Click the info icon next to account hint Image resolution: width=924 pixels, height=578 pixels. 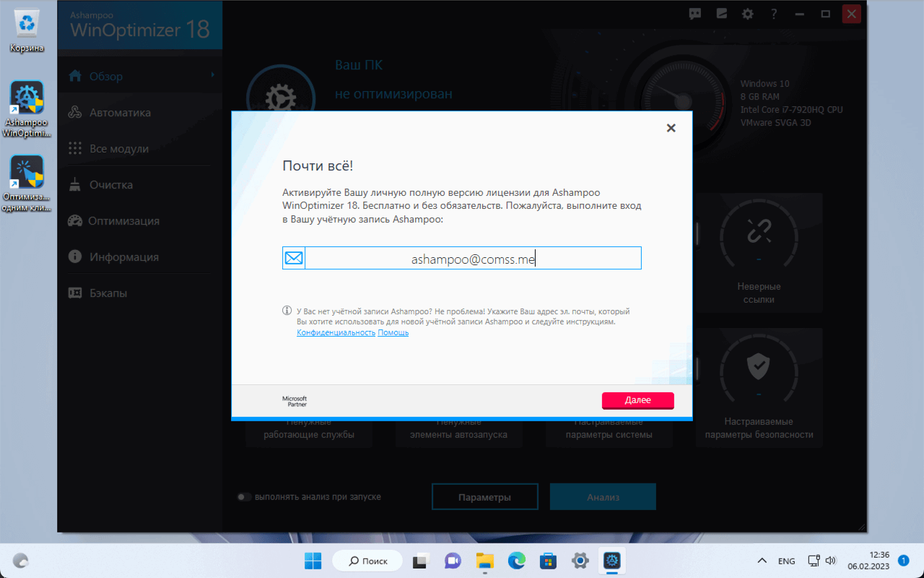tap(287, 311)
